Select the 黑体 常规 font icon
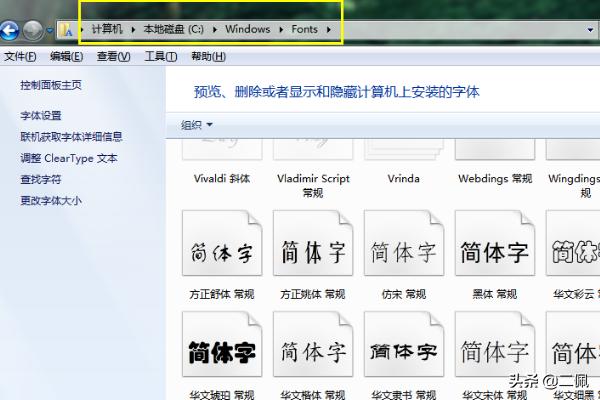 pos(494,244)
